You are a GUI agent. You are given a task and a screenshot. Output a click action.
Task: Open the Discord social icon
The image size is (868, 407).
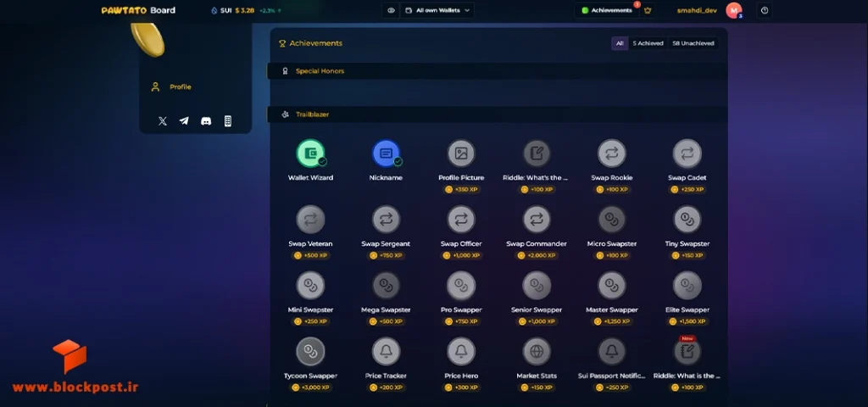tap(206, 120)
